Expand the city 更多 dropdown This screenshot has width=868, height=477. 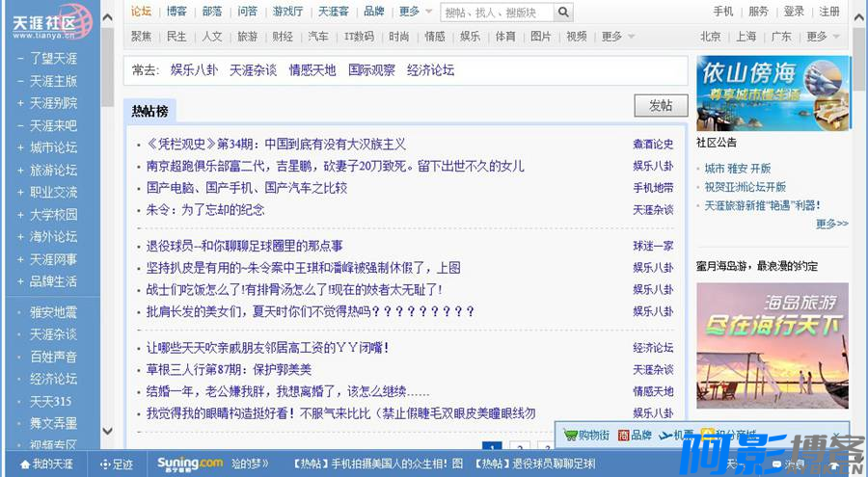click(x=822, y=37)
